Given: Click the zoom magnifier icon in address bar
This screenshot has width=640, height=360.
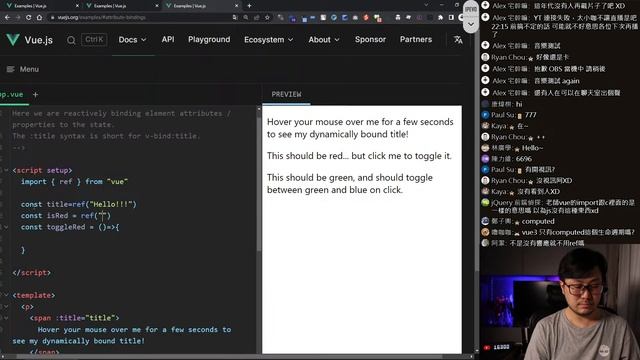Looking at the screenshot, I should pyautogui.click(x=246, y=18).
